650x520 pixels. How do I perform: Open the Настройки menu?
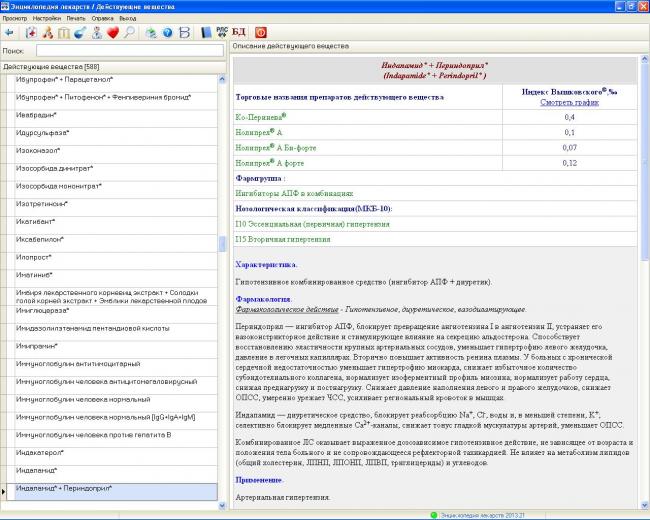(x=46, y=19)
